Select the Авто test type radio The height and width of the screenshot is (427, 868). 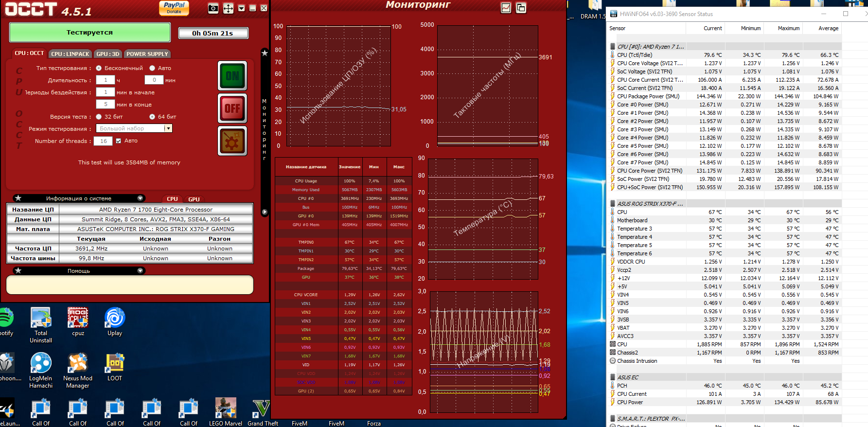pyautogui.click(x=152, y=68)
